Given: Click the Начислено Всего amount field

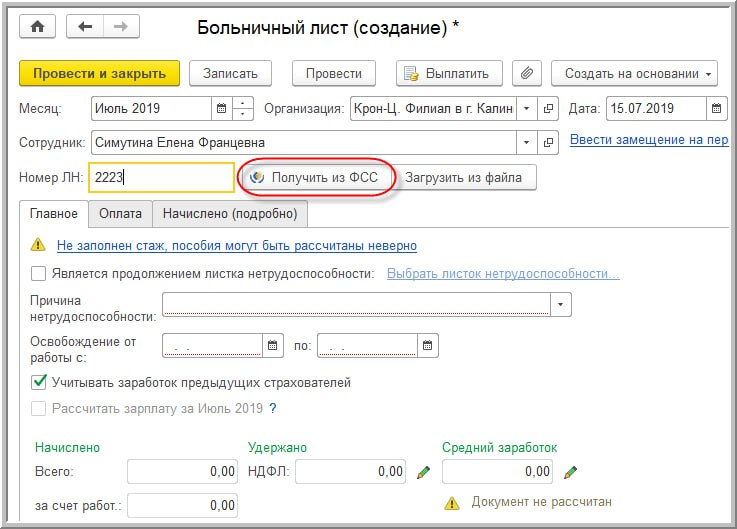Looking at the screenshot, I should 182,472.
